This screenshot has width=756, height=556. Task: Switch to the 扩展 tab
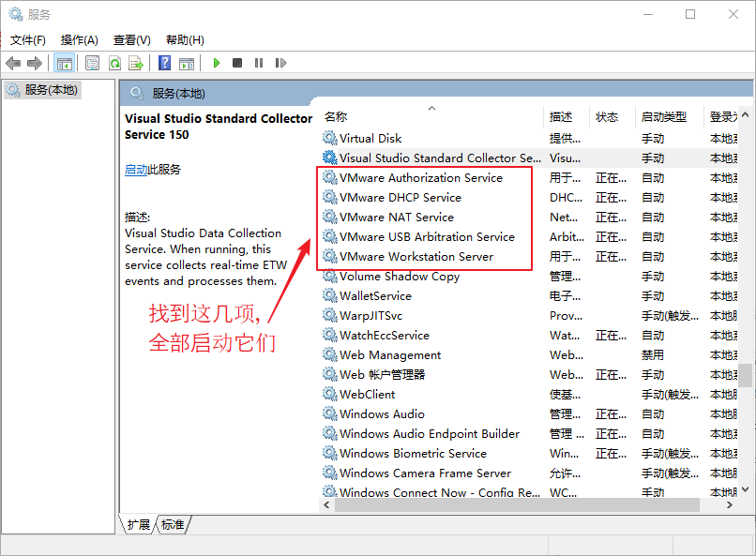point(139,525)
